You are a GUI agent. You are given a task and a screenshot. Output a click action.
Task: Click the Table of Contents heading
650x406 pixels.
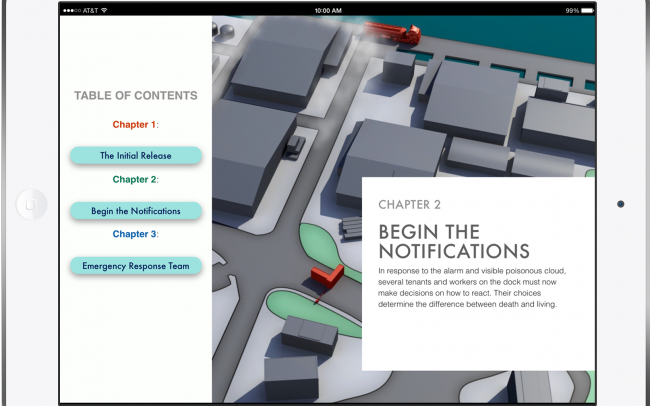pos(135,96)
